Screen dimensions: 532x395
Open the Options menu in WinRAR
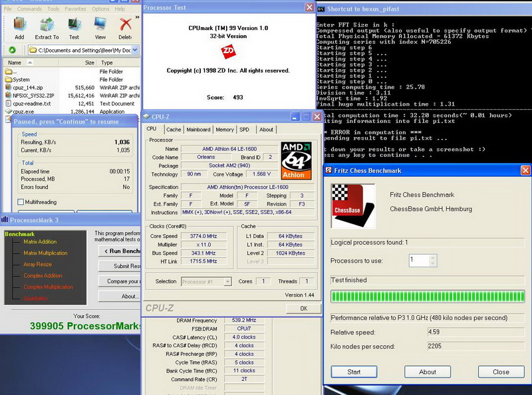(100, 9)
